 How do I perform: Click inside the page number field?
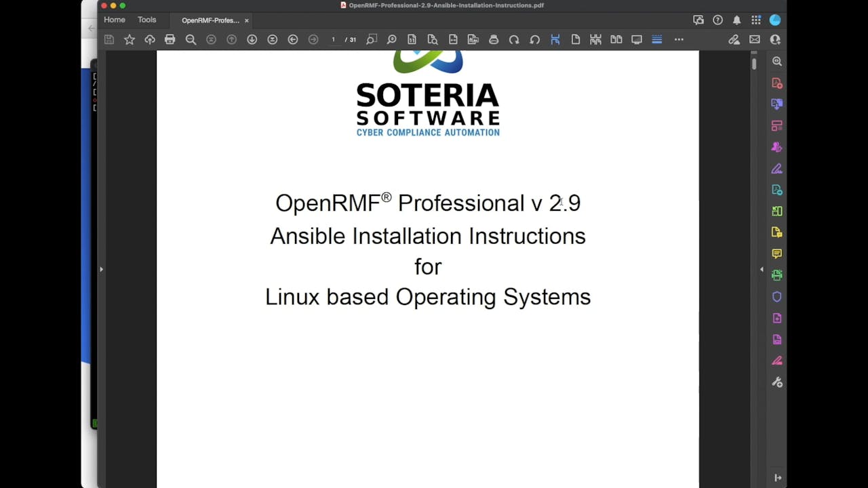point(334,39)
